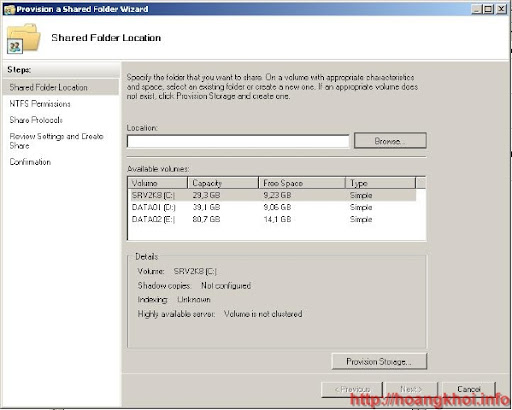
Task: Select the DATA02 (E:) volume row
Action: pos(272,219)
